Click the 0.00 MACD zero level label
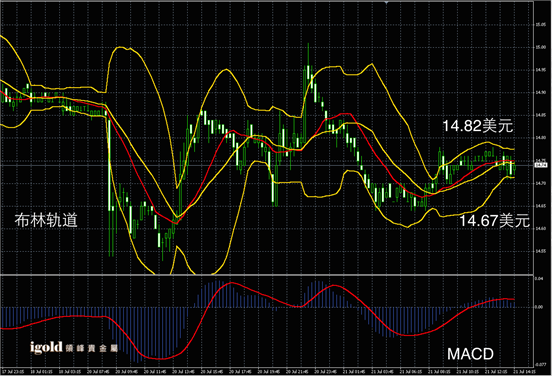Screen dimensions: 552x376 coord(539,307)
